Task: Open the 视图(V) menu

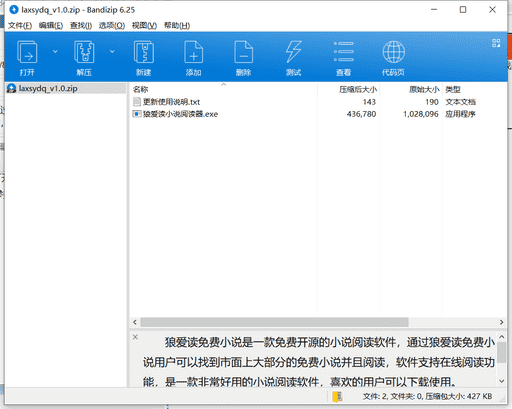Action: (144, 25)
